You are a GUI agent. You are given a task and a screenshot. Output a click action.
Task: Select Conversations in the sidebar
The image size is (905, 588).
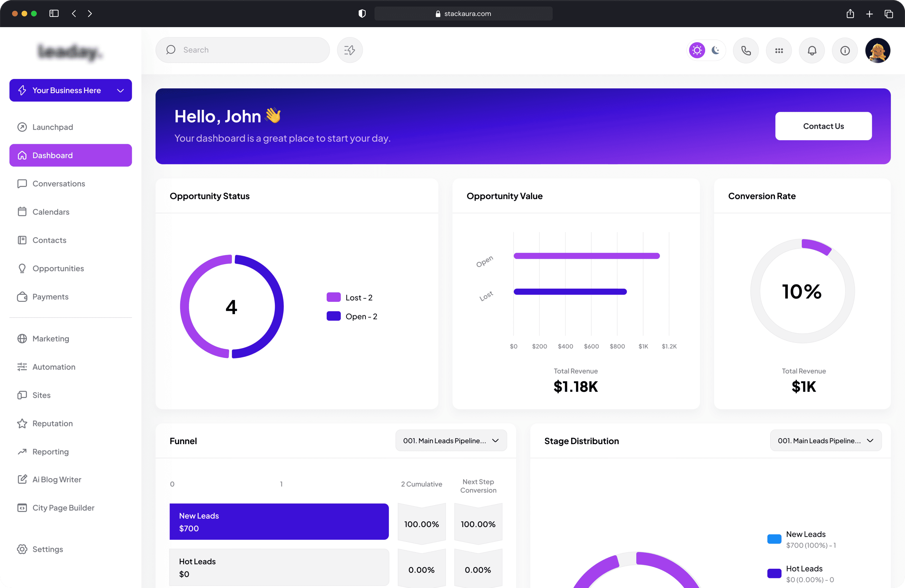pos(59,183)
